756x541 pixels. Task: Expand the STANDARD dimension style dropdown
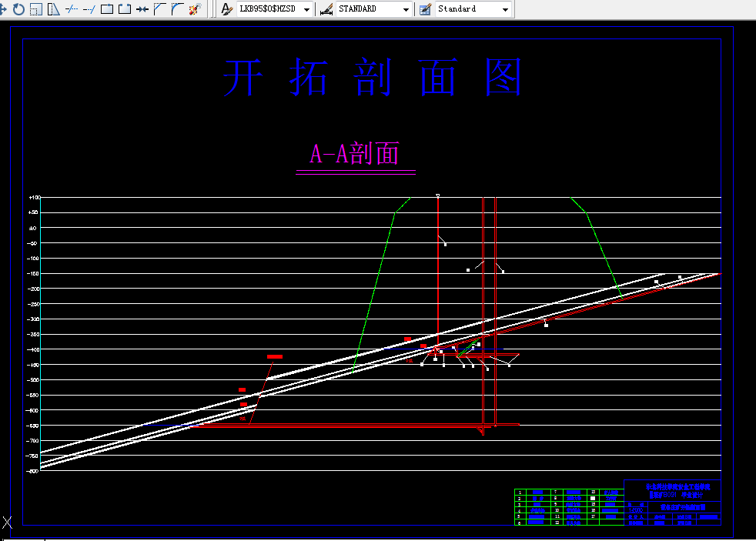point(406,9)
